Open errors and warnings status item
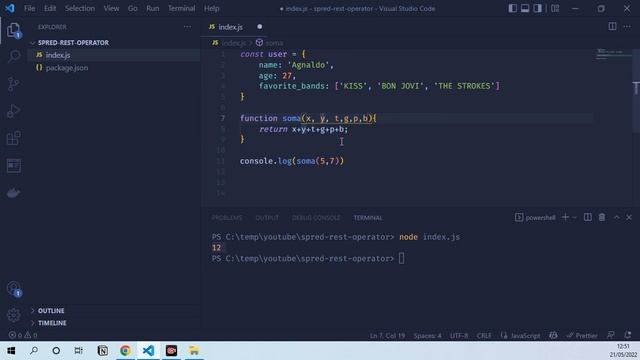Image resolution: width=640 pixels, height=360 pixels. click(23, 335)
